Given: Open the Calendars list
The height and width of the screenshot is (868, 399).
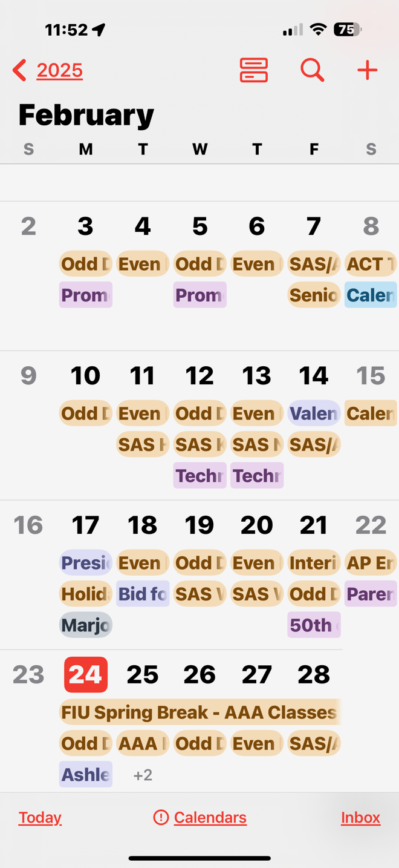Looking at the screenshot, I should pyautogui.click(x=210, y=818).
